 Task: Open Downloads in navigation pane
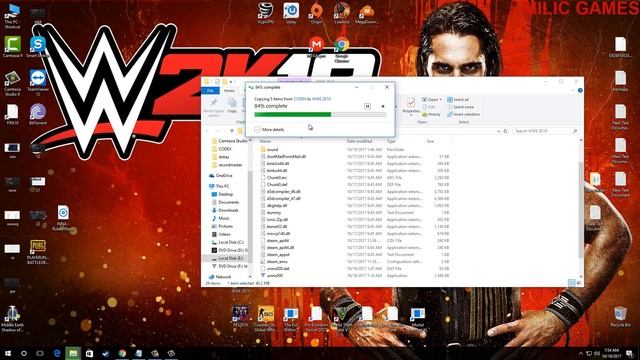click(x=228, y=210)
